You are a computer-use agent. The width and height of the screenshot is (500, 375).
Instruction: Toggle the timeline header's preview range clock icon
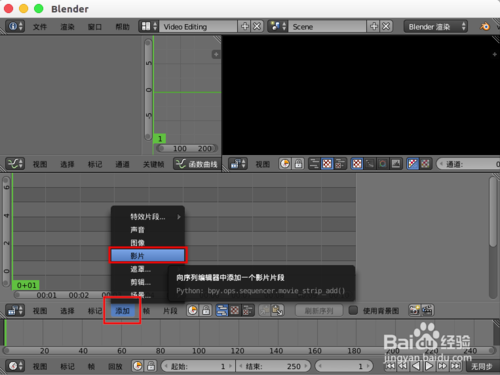tap(138, 366)
